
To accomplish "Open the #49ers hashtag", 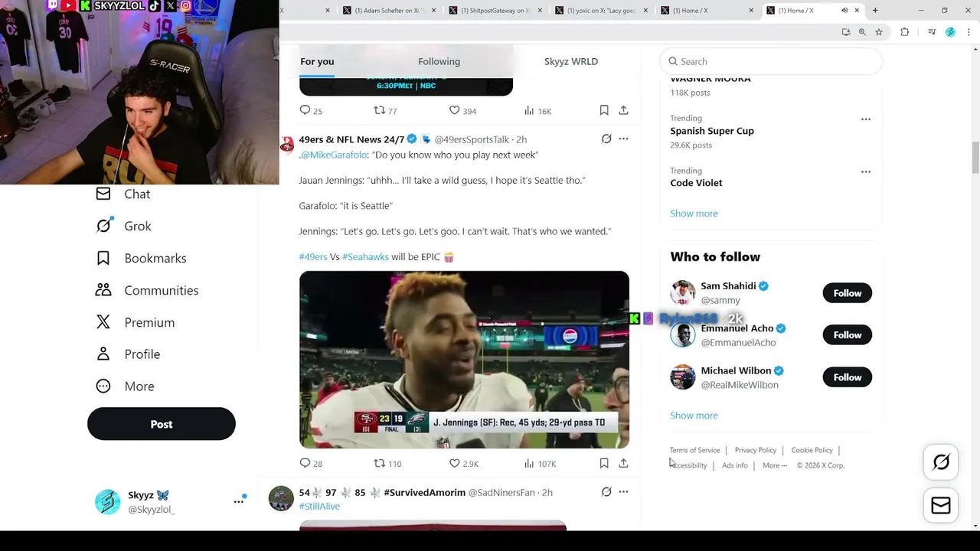I will coord(313,257).
